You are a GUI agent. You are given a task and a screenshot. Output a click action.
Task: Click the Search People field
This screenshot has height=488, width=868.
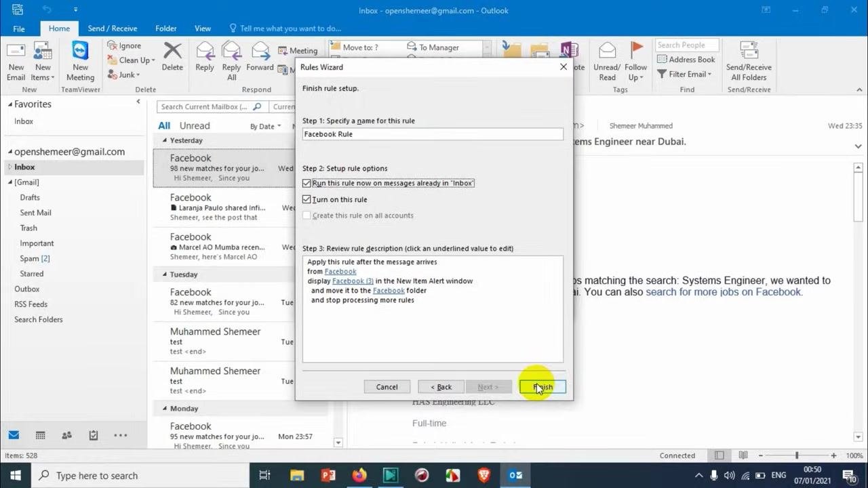tap(686, 45)
